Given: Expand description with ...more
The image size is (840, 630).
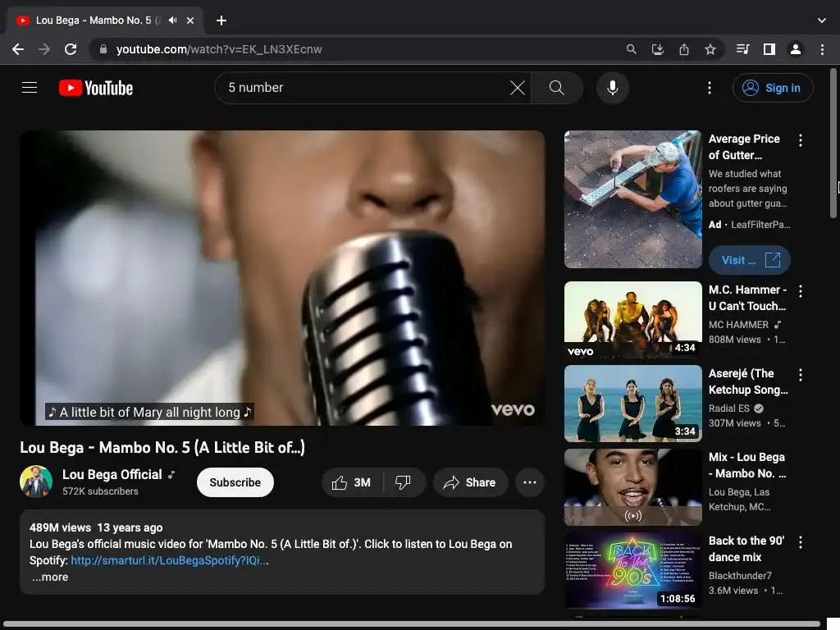Looking at the screenshot, I should click(50, 577).
